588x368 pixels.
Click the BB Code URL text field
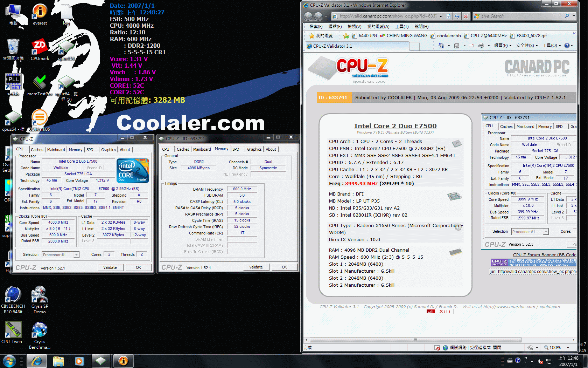tap(532, 272)
